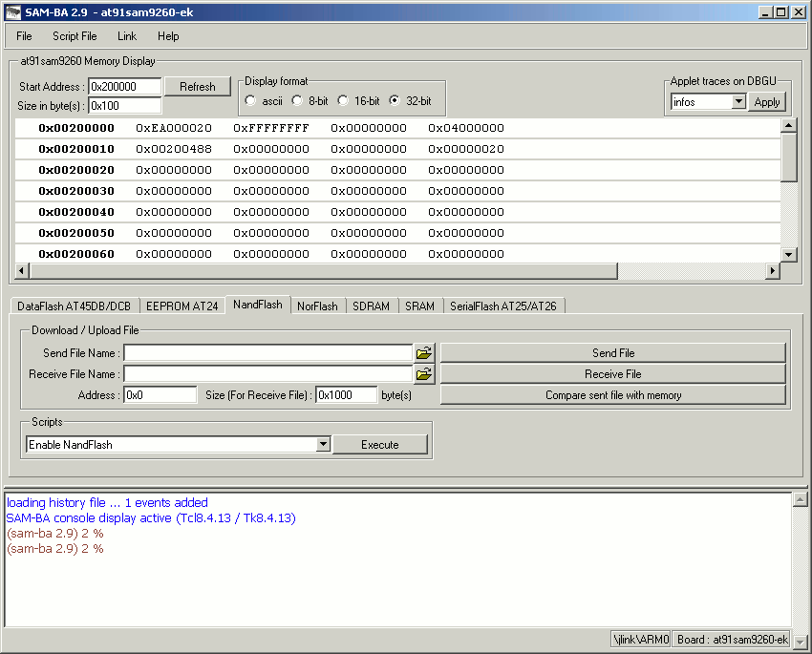Viewport: 812px width, 654px height.
Task: Execute the selected script
Action: [x=380, y=445]
